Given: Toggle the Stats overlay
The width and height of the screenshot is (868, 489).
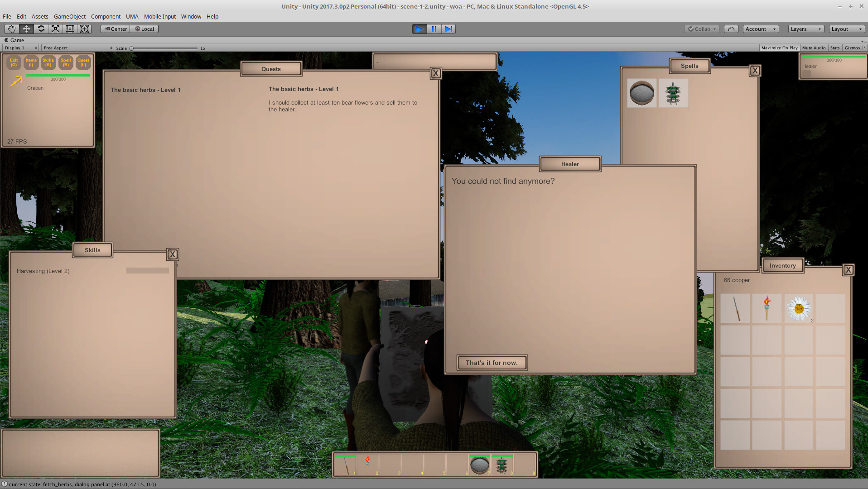Looking at the screenshot, I should pyautogui.click(x=834, y=48).
